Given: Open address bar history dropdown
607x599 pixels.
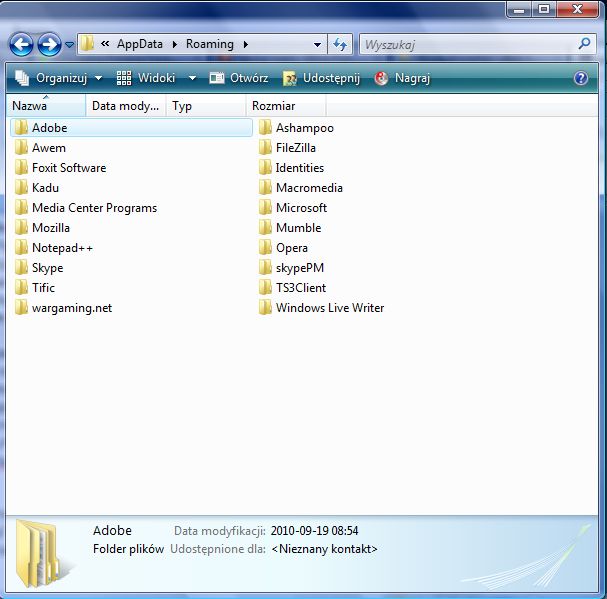Looking at the screenshot, I should point(317,45).
